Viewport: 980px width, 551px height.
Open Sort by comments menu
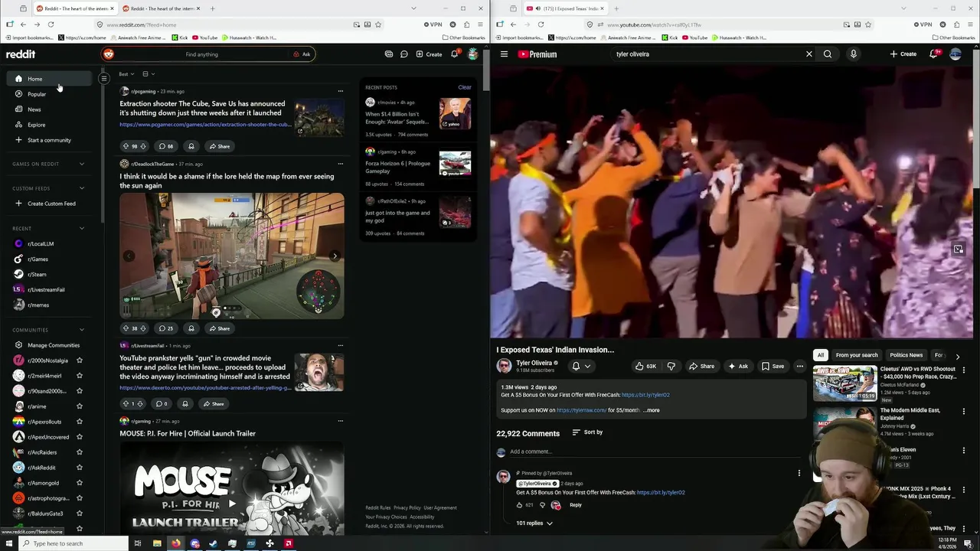(x=587, y=432)
